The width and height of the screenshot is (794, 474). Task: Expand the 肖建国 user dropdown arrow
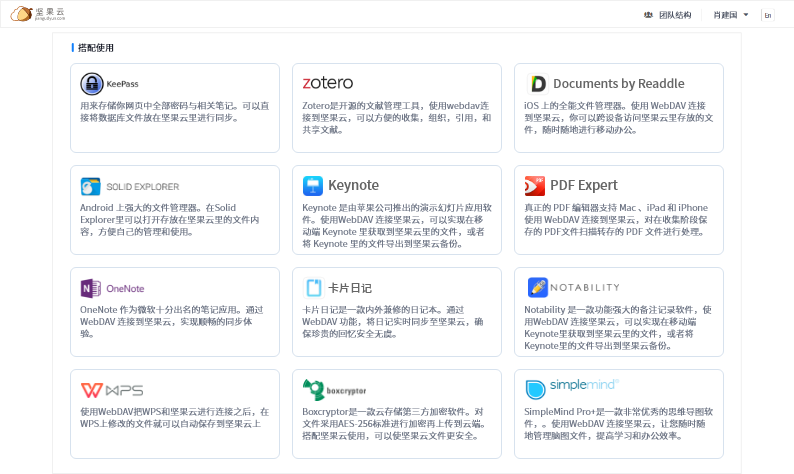coord(745,15)
